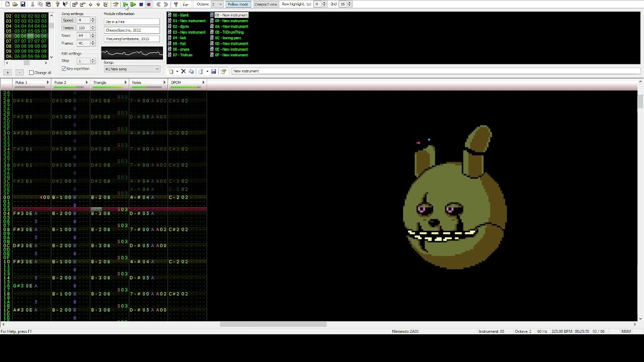Go to the previous song

(x=158, y=4)
